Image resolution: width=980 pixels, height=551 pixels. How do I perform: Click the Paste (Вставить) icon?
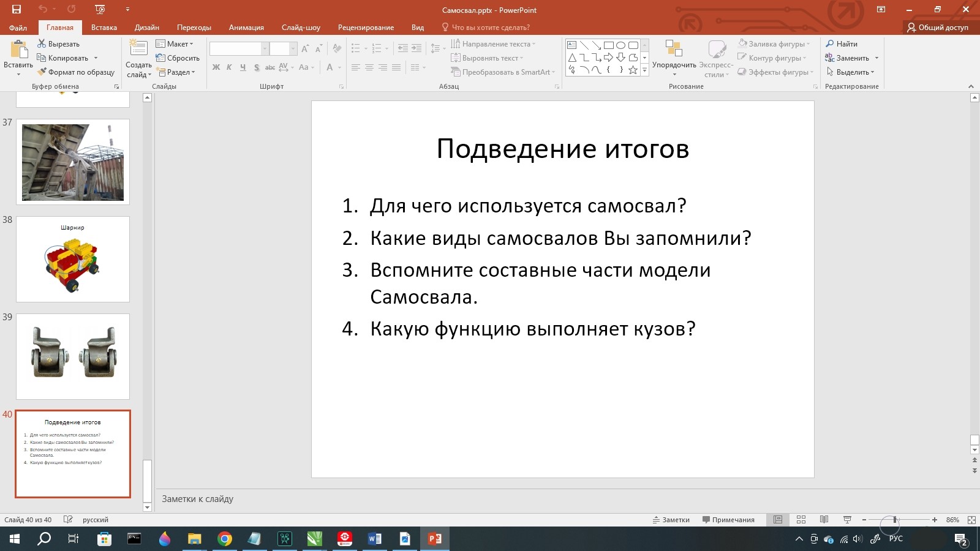coord(18,50)
